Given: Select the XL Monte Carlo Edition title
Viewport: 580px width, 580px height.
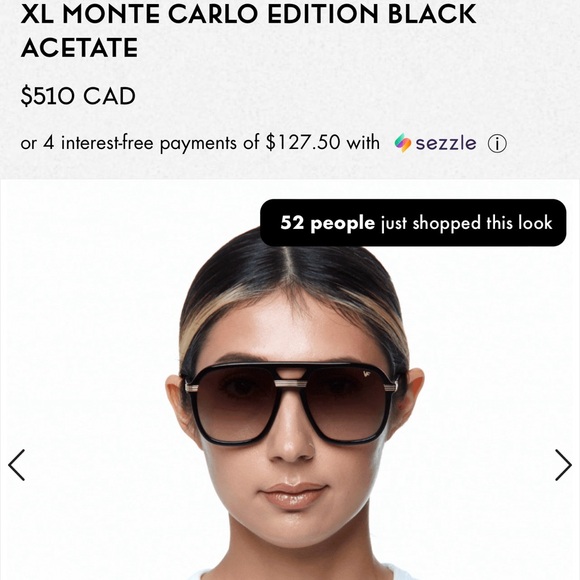Looking at the screenshot, I should pos(248,31).
